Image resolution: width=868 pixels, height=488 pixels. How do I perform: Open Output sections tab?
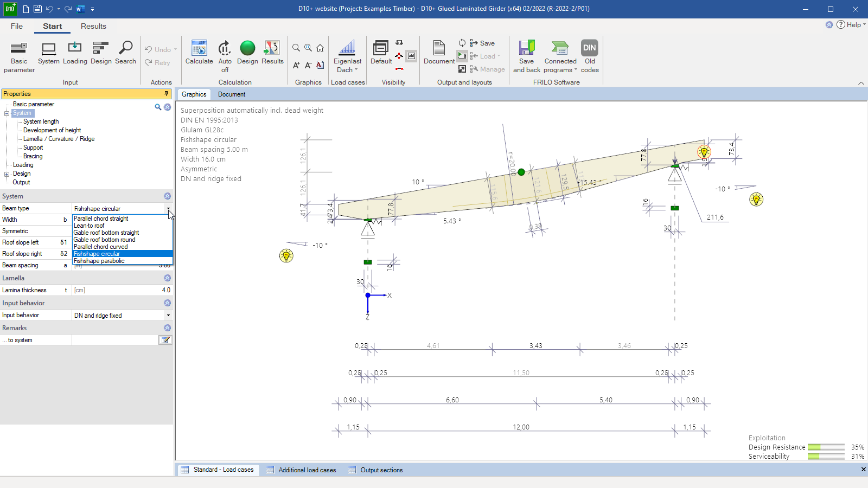[376, 470]
